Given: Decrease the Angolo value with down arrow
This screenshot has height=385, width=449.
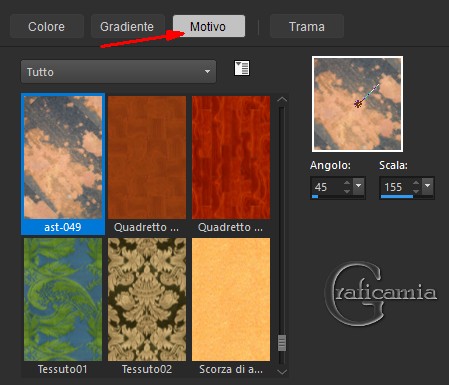Looking at the screenshot, I should (x=347, y=191).
